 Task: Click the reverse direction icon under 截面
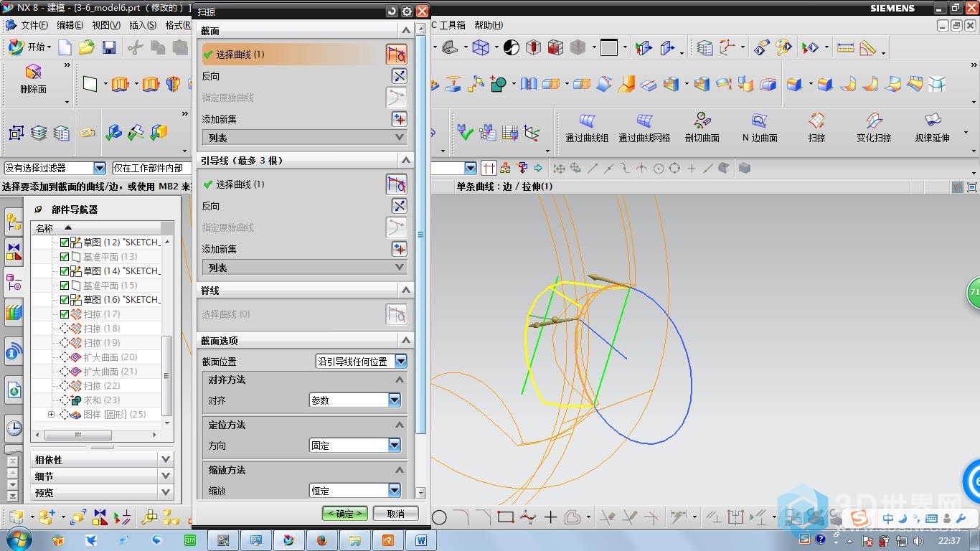tap(399, 76)
